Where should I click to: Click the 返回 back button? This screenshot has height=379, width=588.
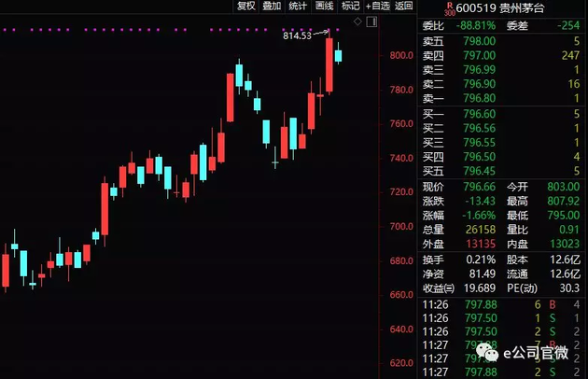pos(404,6)
